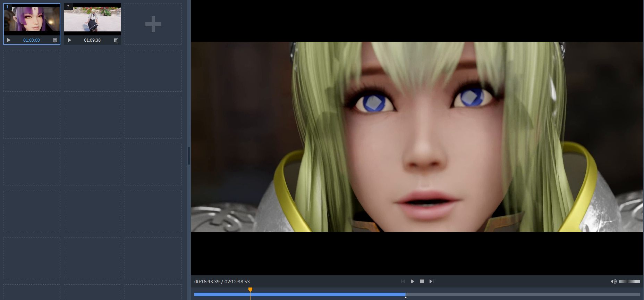Click clip 2 duration 01:09:38
Viewport: 644px width, 300px height.
[92, 40]
